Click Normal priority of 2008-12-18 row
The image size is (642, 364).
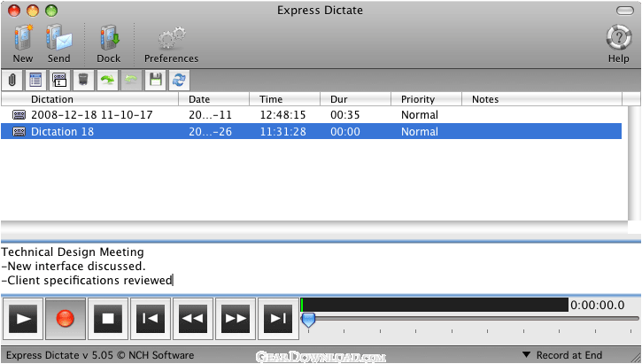point(420,115)
